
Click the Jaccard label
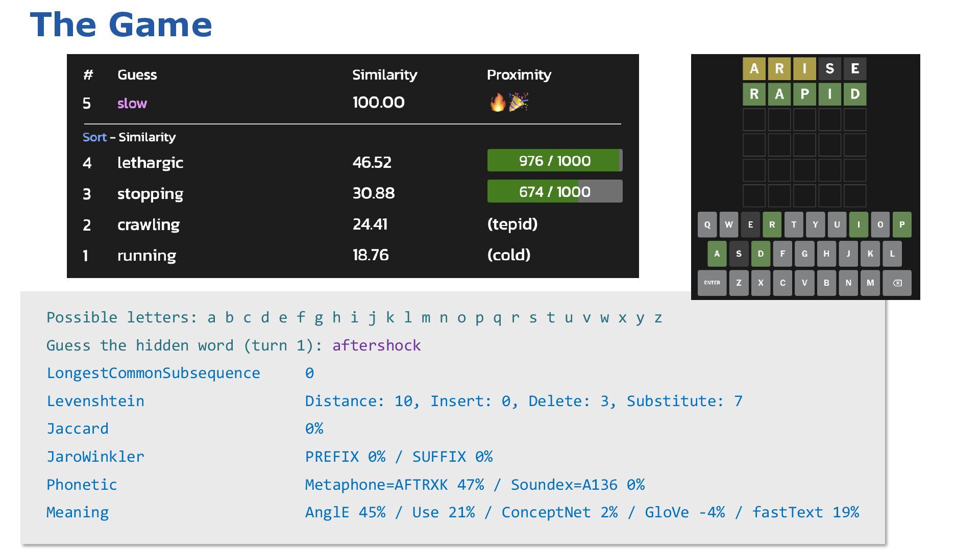pos(78,429)
